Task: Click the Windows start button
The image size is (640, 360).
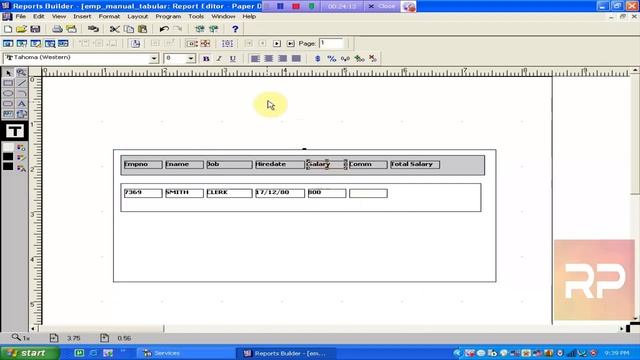Action: click(30, 353)
